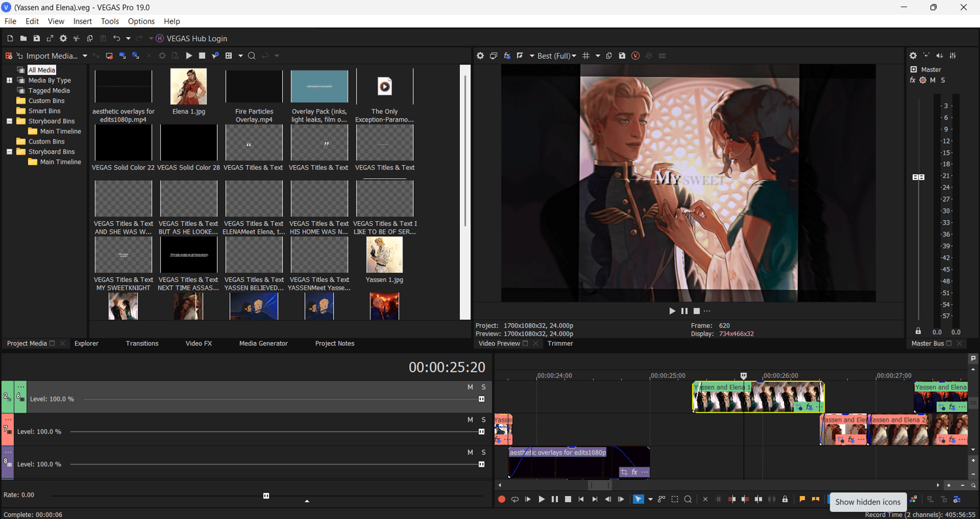Toggle Loop Playback in the transport bar

coord(515,499)
